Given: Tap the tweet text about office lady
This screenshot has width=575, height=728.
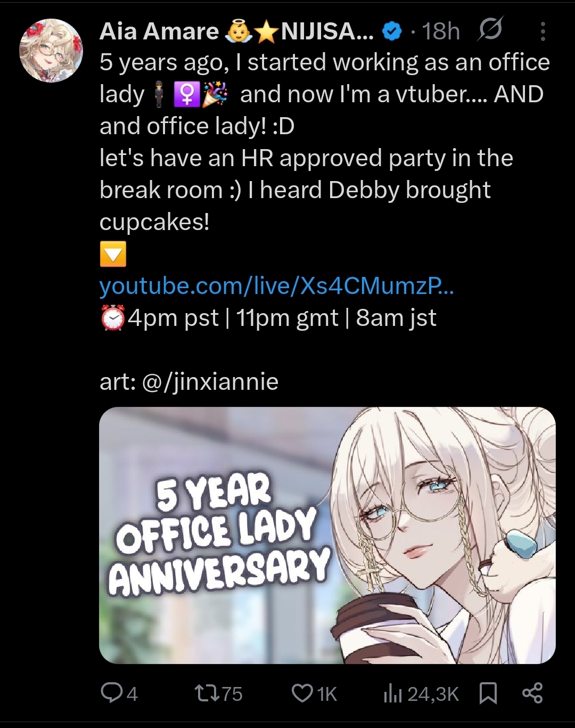Looking at the screenshot, I should click(325, 142).
